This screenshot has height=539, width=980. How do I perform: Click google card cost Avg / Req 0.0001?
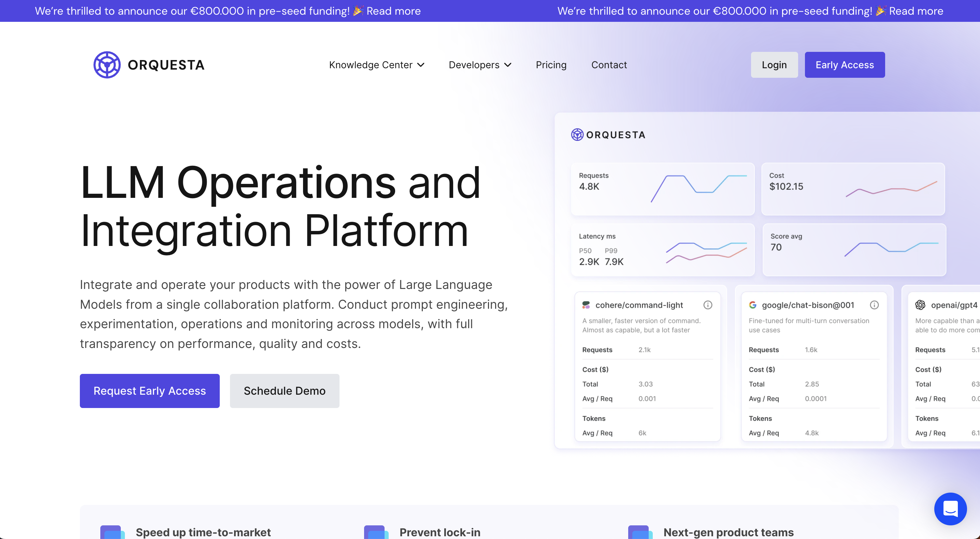click(x=815, y=399)
